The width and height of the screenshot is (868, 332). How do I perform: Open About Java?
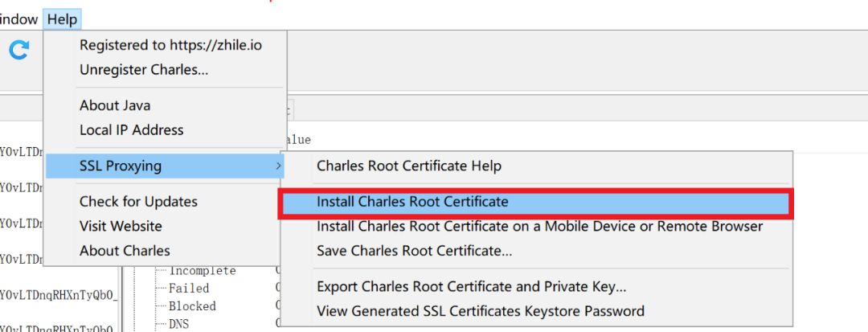click(x=165, y=105)
